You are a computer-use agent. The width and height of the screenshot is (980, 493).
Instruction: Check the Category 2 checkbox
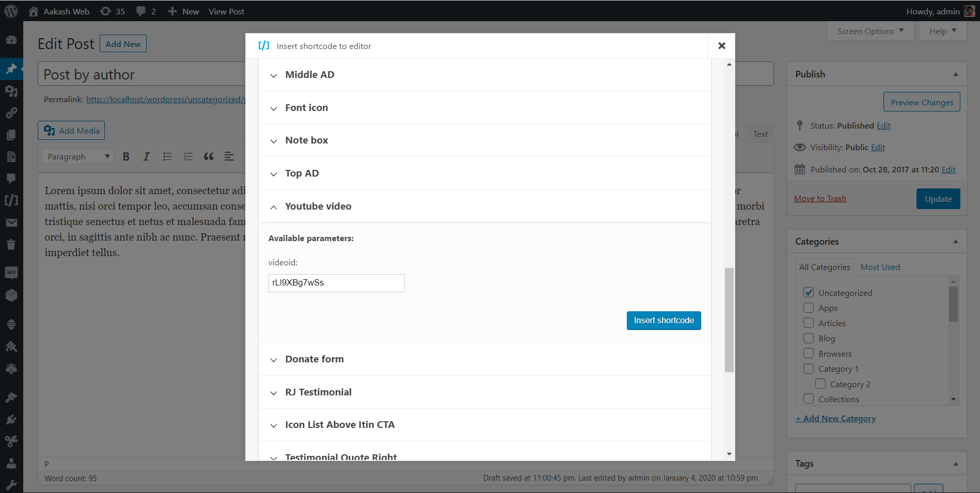point(820,384)
